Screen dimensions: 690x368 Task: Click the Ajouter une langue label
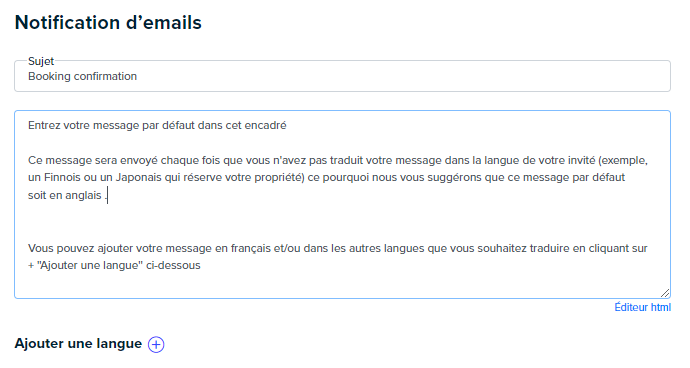[78, 343]
